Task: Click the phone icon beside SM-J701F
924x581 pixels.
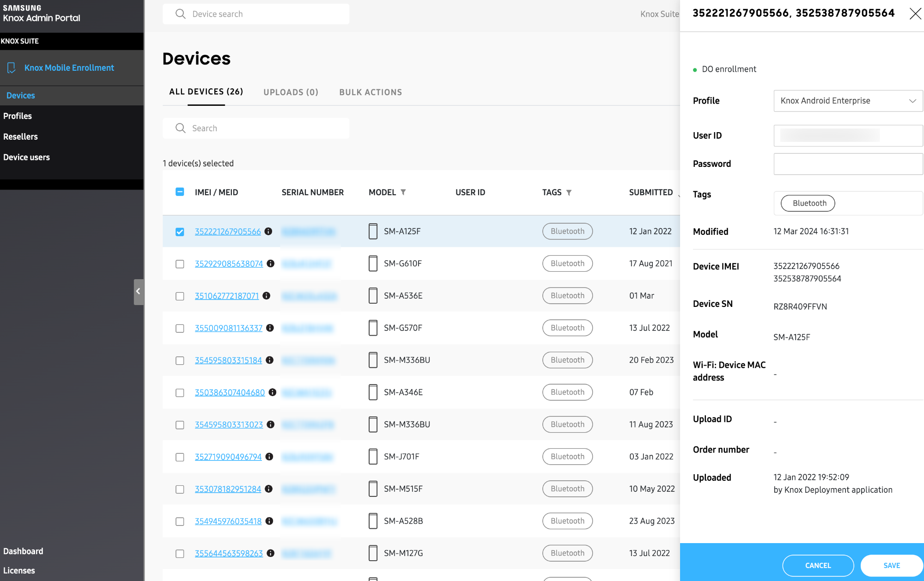Action: point(373,457)
